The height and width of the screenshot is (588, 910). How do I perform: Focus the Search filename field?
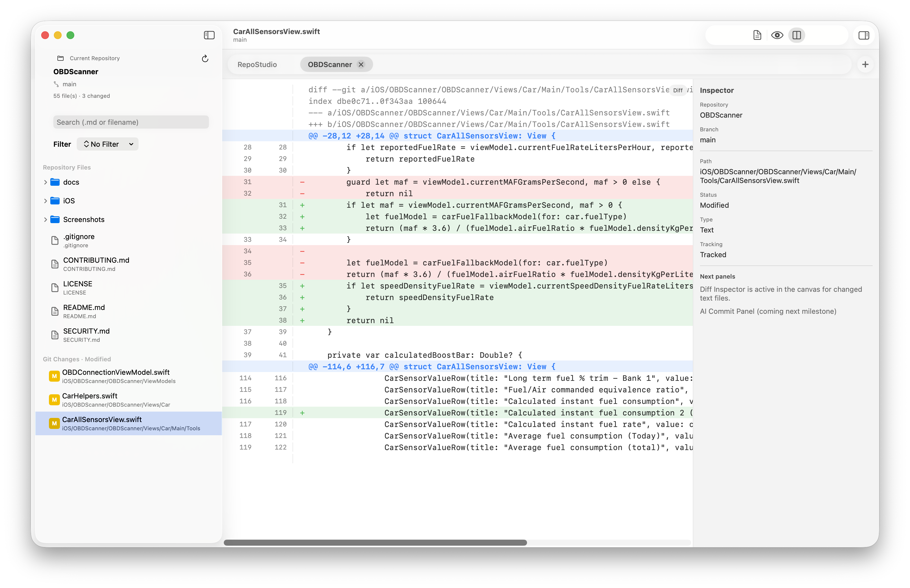131,122
